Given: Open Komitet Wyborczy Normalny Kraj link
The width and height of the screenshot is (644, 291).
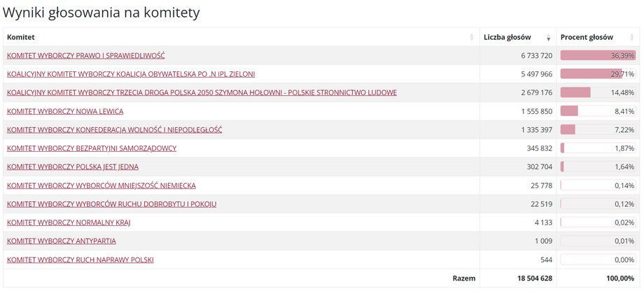Looking at the screenshot, I should 69,222.
